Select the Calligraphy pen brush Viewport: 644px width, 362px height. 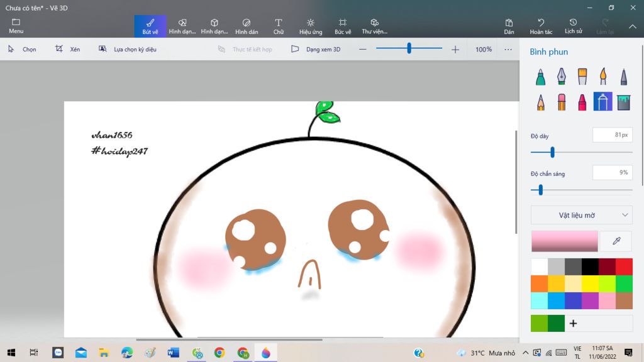pyautogui.click(x=562, y=77)
